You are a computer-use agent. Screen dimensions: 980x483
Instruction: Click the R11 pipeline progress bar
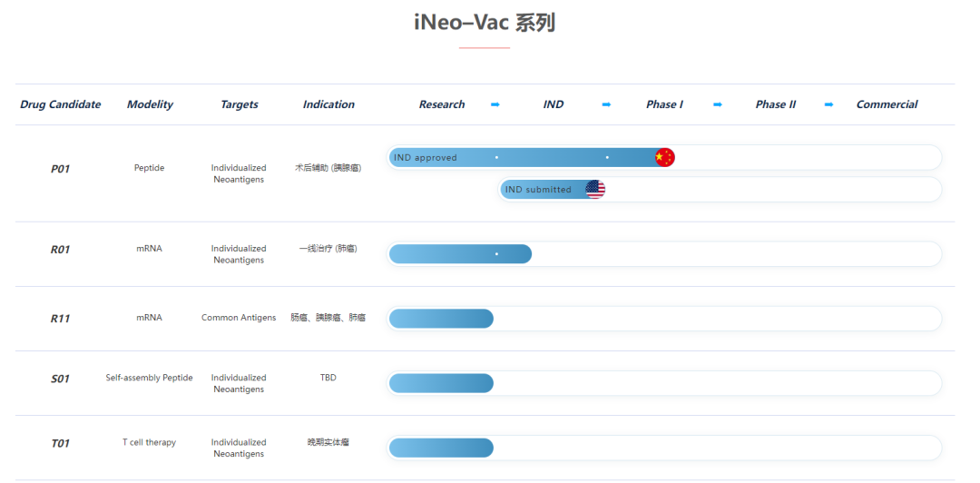[441, 319]
